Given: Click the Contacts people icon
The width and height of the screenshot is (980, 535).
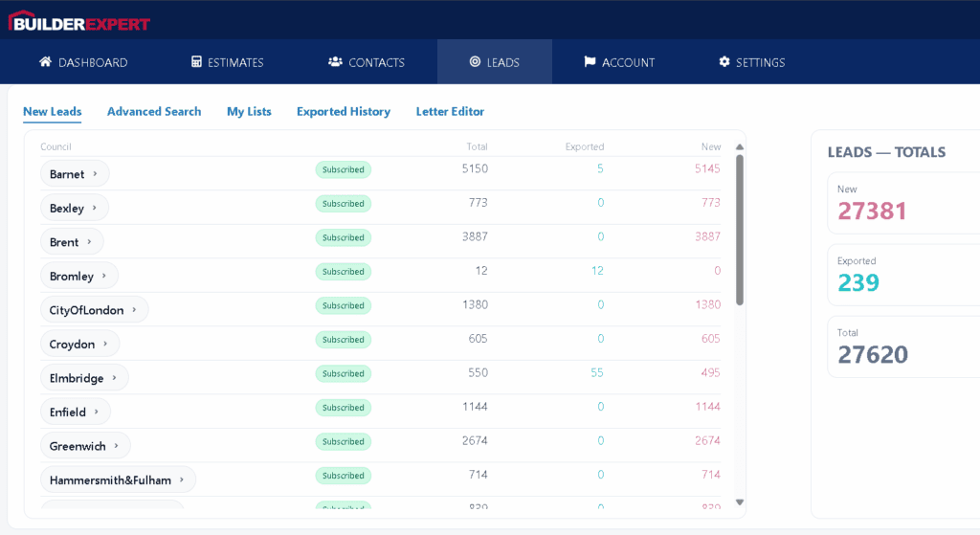Looking at the screenshot, I should [335, 62].
